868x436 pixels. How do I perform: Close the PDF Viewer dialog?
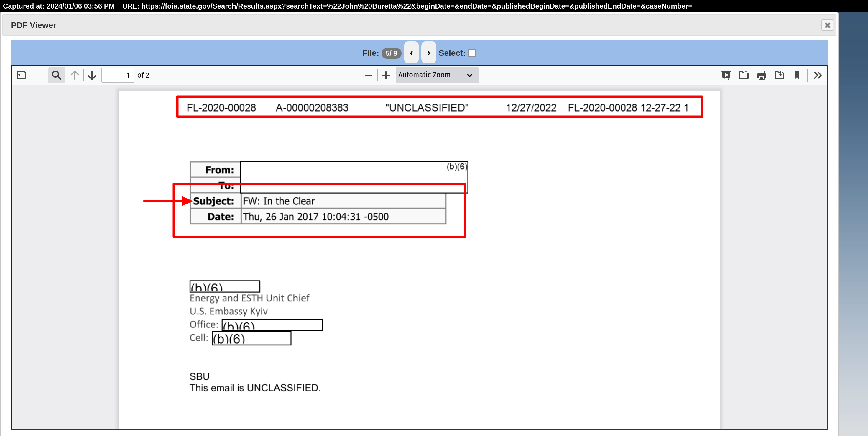tap(827, 25)
